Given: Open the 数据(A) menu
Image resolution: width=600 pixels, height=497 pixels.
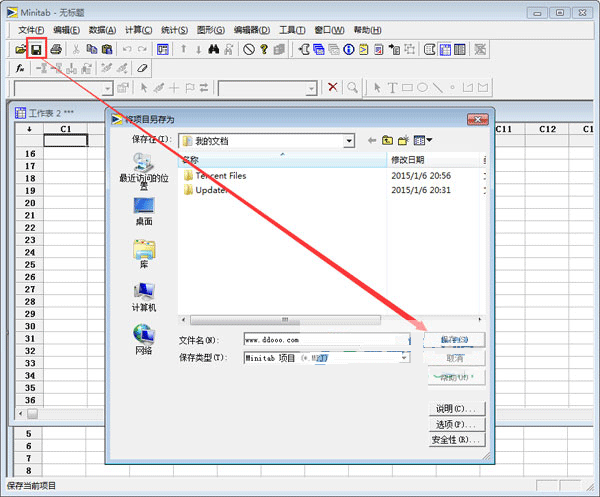Looking at the screenshot, I should [x=102, y=30].
